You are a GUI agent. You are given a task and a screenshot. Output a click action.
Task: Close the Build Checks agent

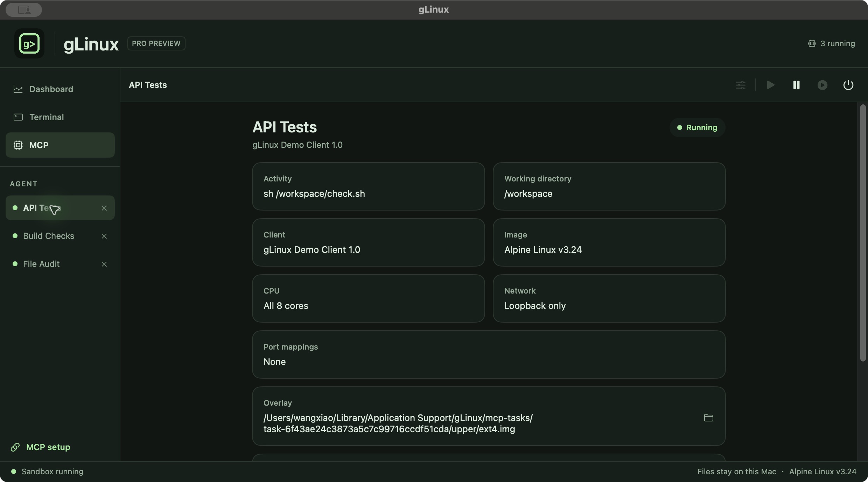pyautogui.click(x=104, y=236)
